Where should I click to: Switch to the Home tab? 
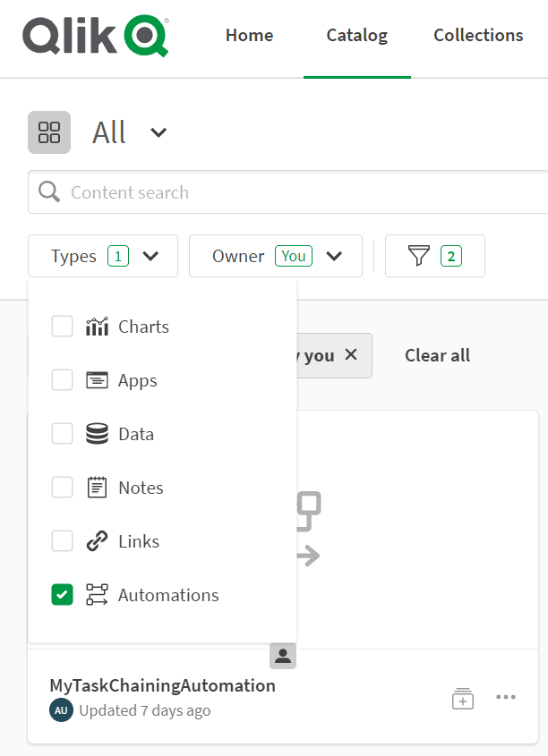249,36
